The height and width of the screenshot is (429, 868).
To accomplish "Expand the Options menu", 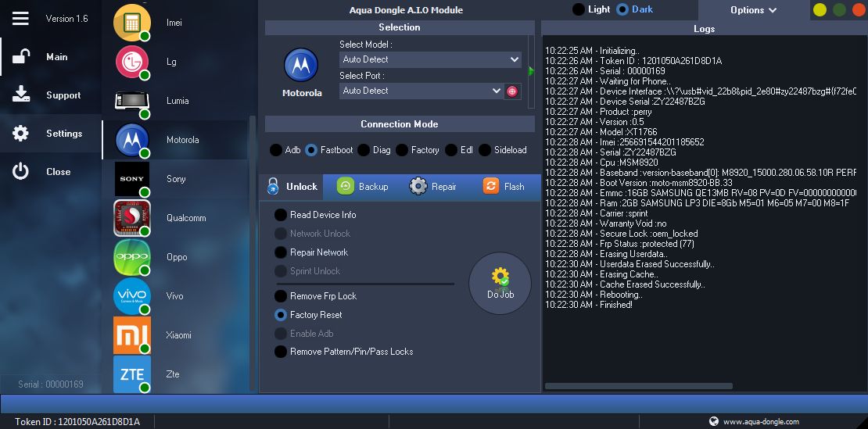I will (x=753, y=10).
